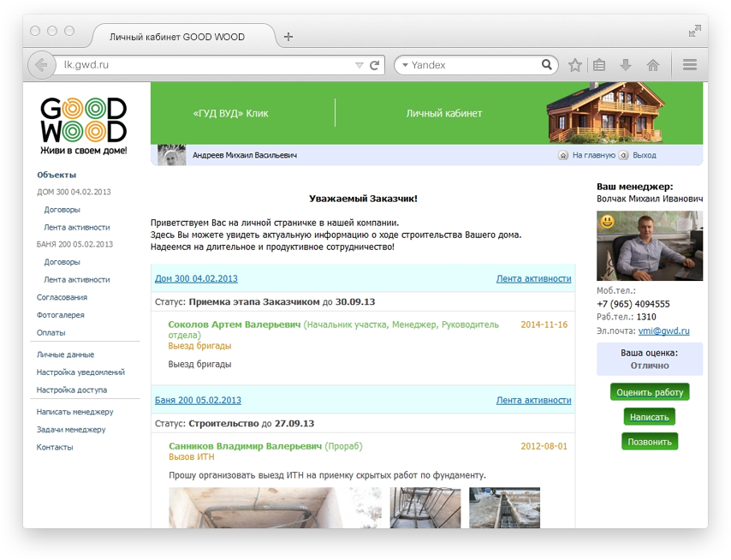The image size is (731, 560).
Task: Open a new tab with plus icon
Action: pos(288,37)
